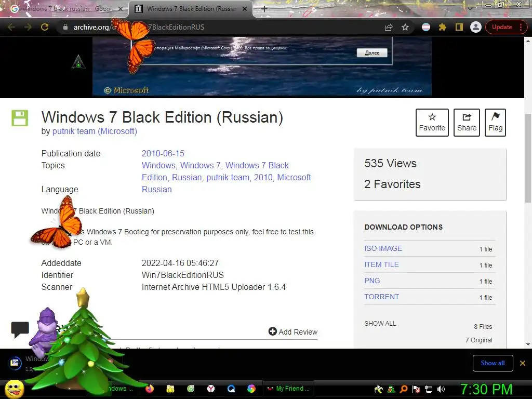Click the Show all downloads button
Image resolution: width=532 pixels, height=399 pixels.
click(493, 363)
